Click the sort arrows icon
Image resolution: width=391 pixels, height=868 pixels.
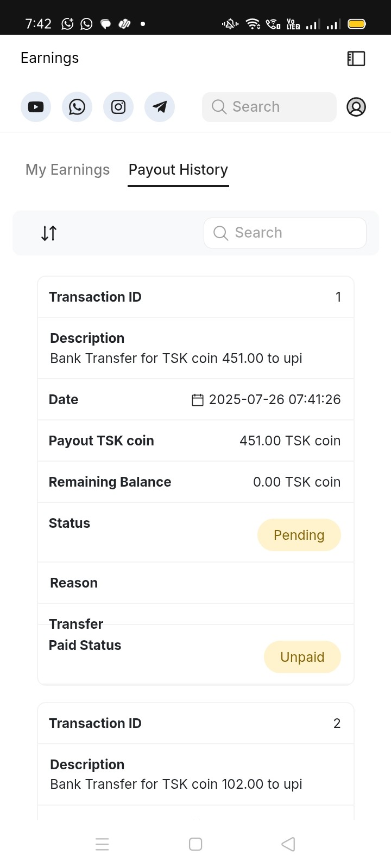pos(49,233)
